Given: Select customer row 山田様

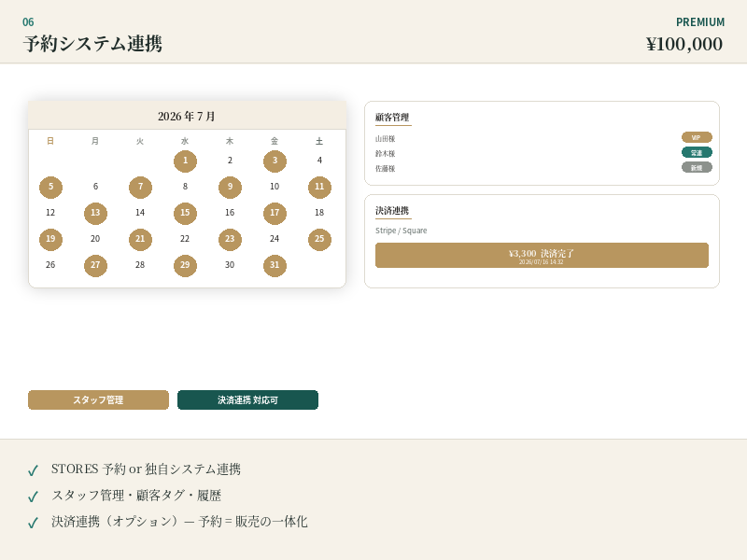Looking at the screenshot, I should click(x=543, y=138).
